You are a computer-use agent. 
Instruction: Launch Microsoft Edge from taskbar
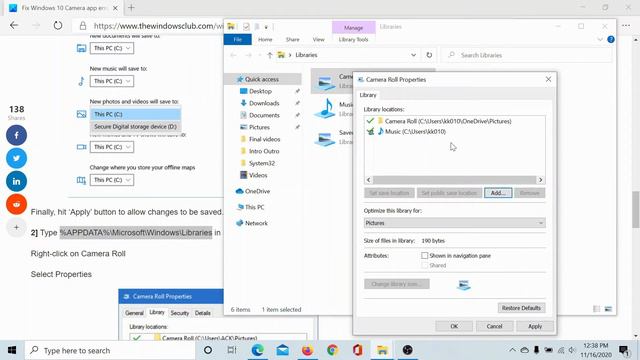click(258, 350)
